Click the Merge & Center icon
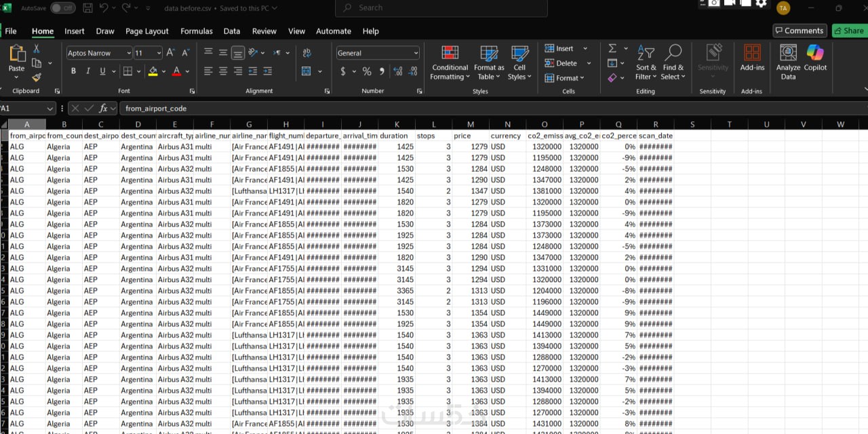The image size is (868, 434). (306, 71)
